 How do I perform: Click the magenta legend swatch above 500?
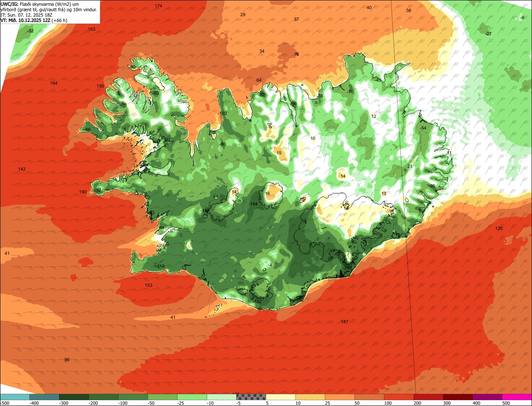(517, 397)
